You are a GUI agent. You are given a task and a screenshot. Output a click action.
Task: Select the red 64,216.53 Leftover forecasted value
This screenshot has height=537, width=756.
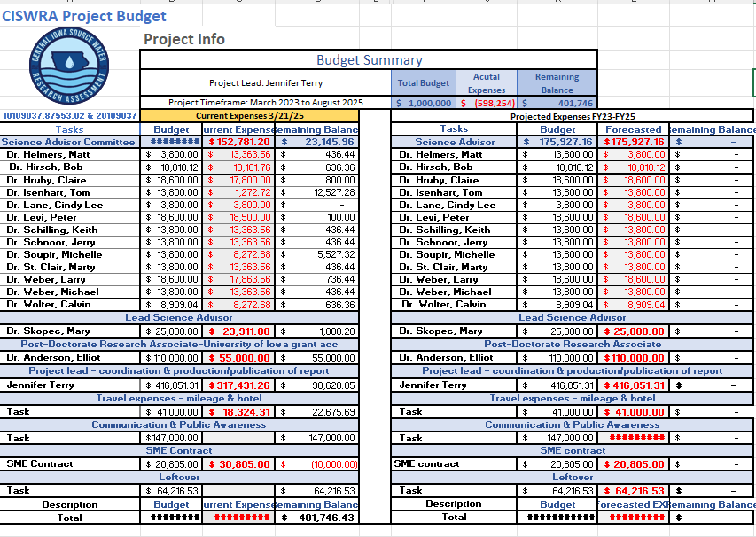[633, 491]
